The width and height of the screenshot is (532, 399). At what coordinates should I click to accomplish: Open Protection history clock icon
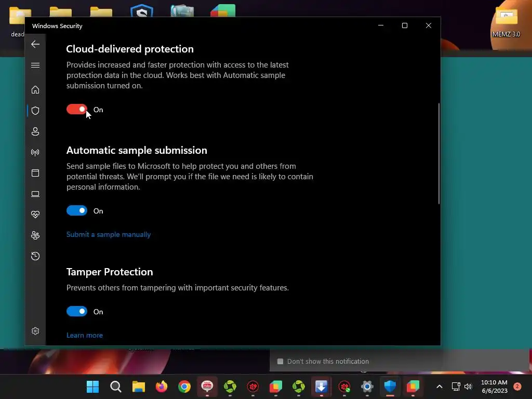35,256
